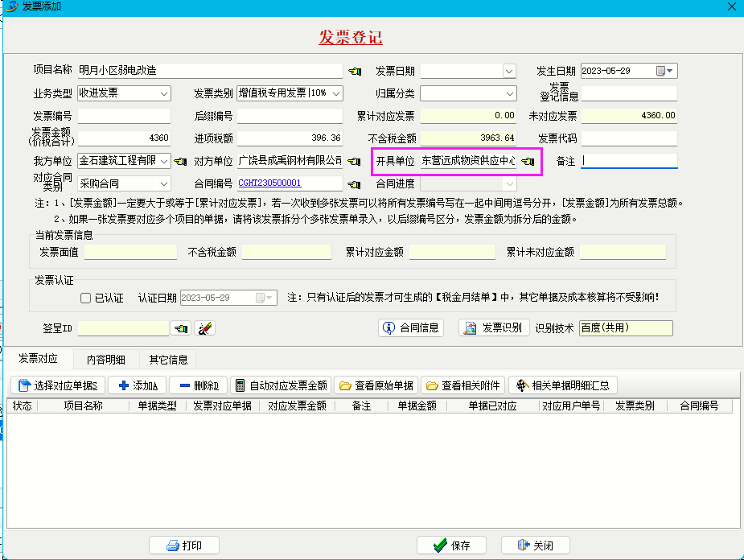Open the 发票类别 dropdown list
This screenshot has height=560, width=744.
(336, 93)
